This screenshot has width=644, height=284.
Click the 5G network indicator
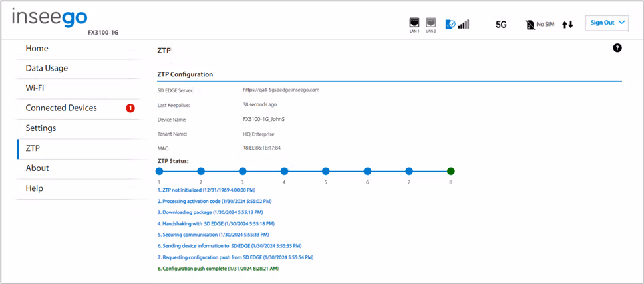tap(501, 25)
